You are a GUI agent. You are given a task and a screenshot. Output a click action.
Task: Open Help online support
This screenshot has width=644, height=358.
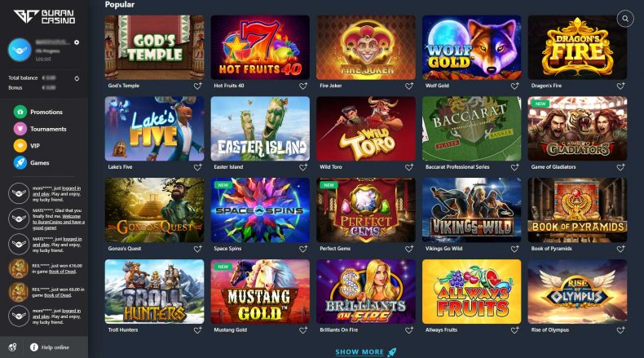[50, 347]
